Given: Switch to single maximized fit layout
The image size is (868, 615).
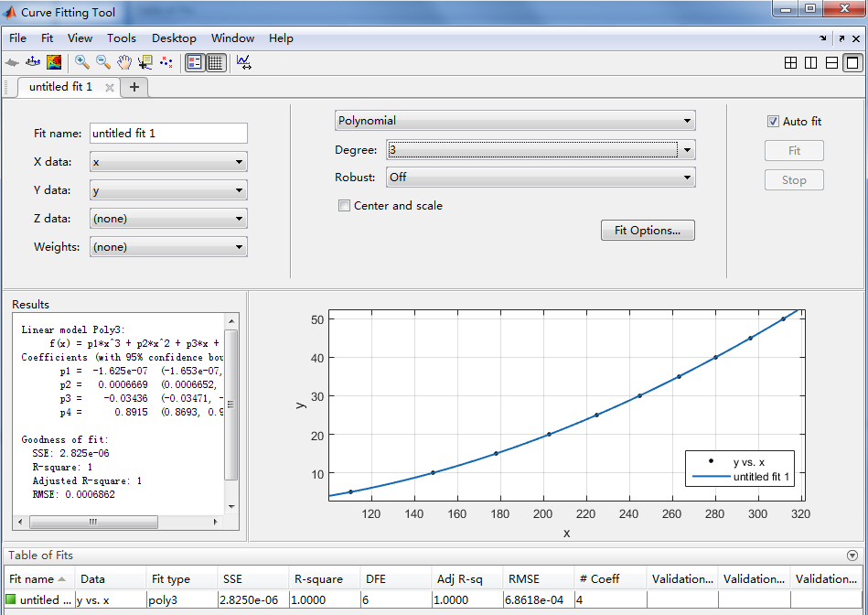Looking at the screenshot, I should point(852,63).
